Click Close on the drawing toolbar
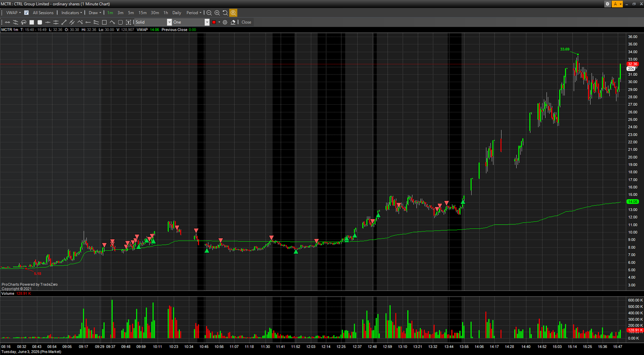Screen dimensions: 644x355 point(246,22)
